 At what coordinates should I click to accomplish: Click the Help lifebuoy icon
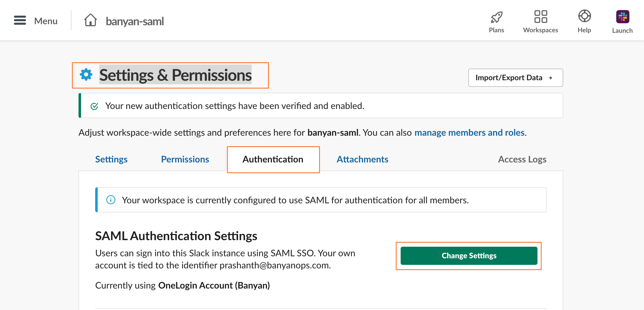click(x=584, y=16)
